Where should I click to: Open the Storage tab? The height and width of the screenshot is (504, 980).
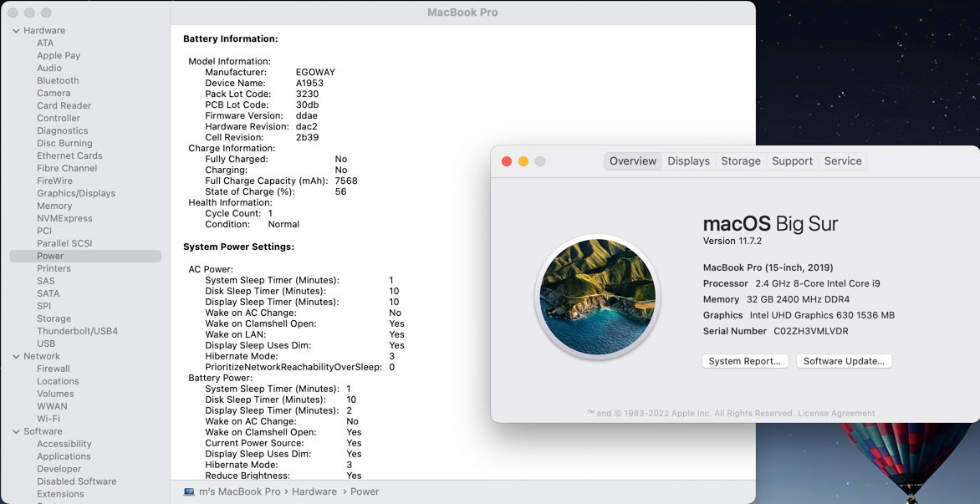(740, 161)
